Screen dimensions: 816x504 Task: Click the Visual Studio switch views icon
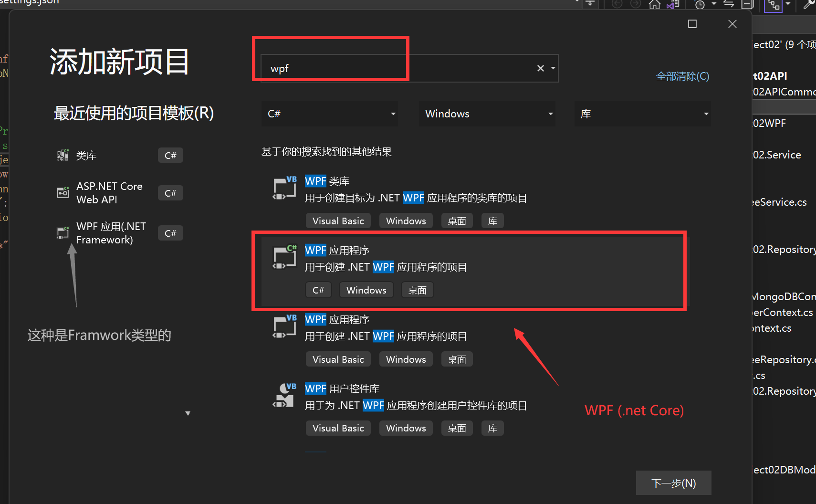pyautogui.click(x=673, y=4)
